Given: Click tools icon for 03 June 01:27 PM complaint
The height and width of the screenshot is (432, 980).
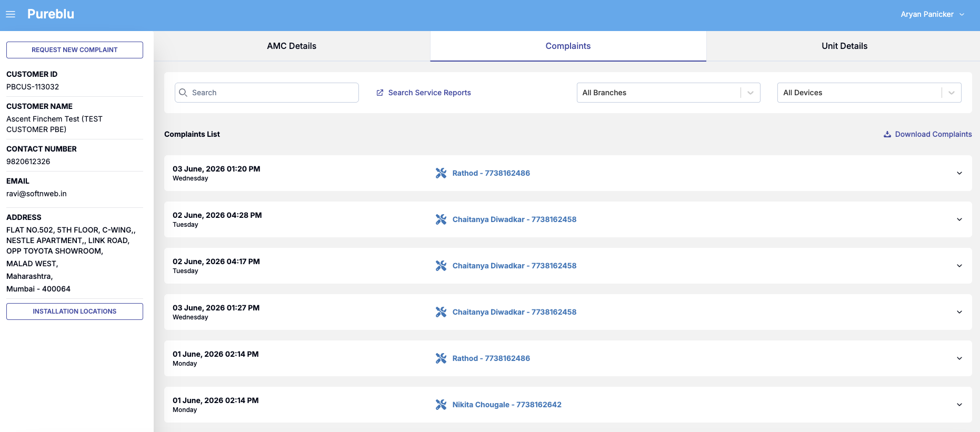Looking at the screenshot, I should coord(441,312).
